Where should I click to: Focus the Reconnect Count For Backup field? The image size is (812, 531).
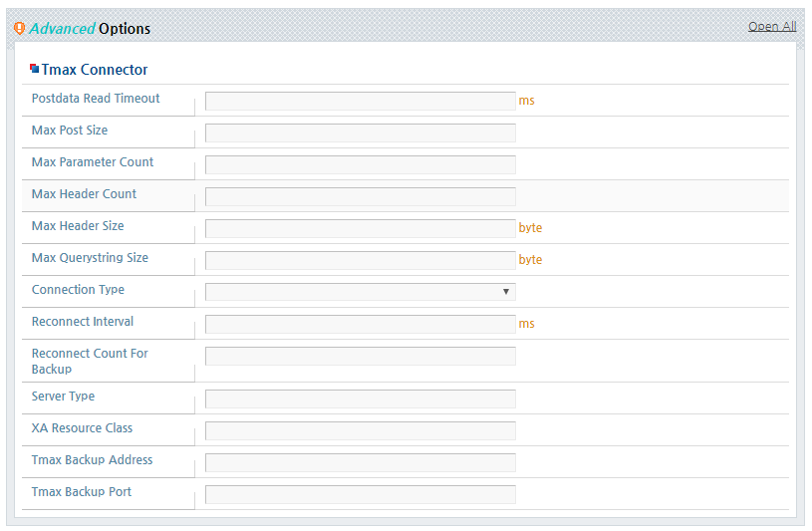click(361, 356)
